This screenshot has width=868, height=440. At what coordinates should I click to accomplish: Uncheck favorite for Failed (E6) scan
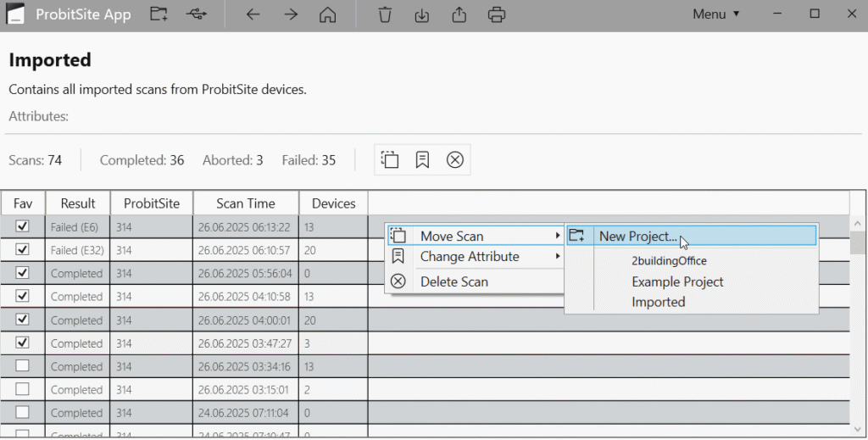(22, 226)
